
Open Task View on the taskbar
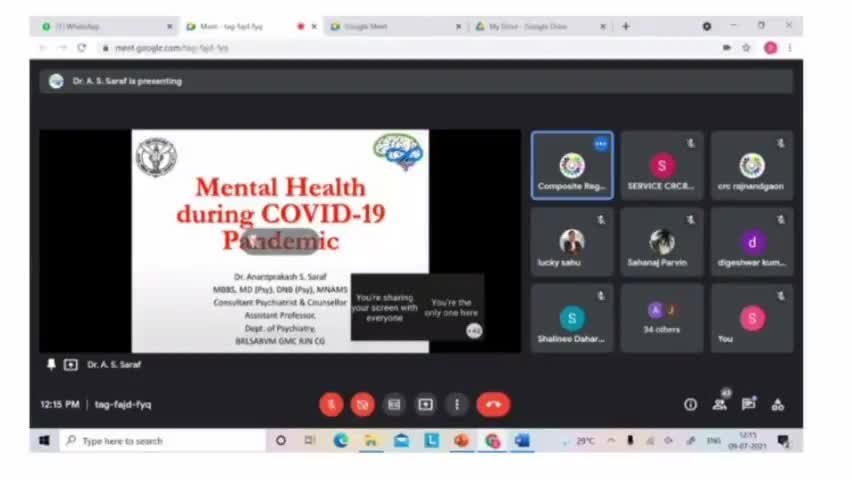310,441
